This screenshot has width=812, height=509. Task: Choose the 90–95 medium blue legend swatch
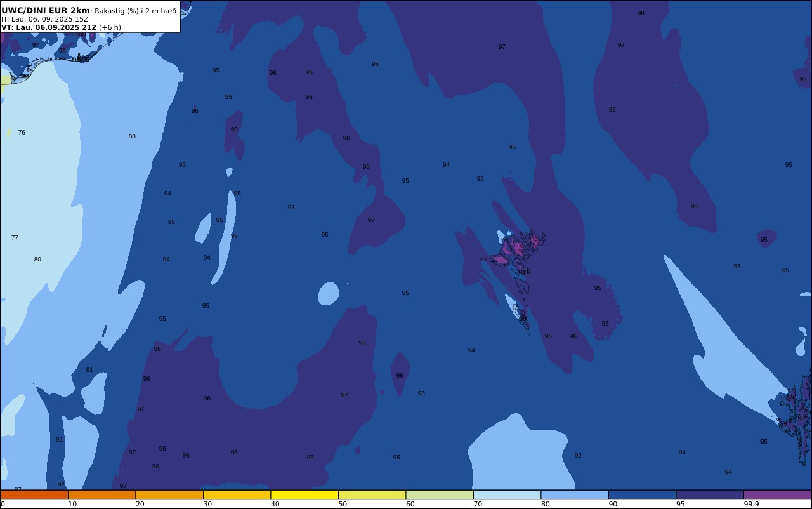pyautogui.click(x=642, y=494)
